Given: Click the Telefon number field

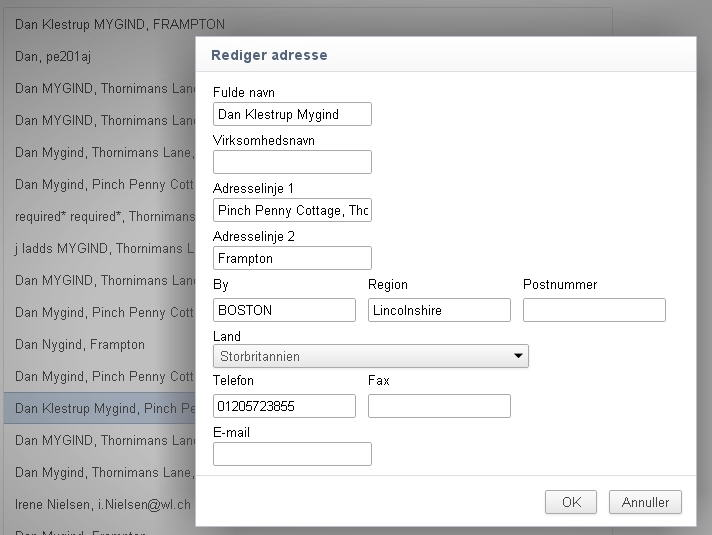Looking at the screenshot, I should 284,406.
